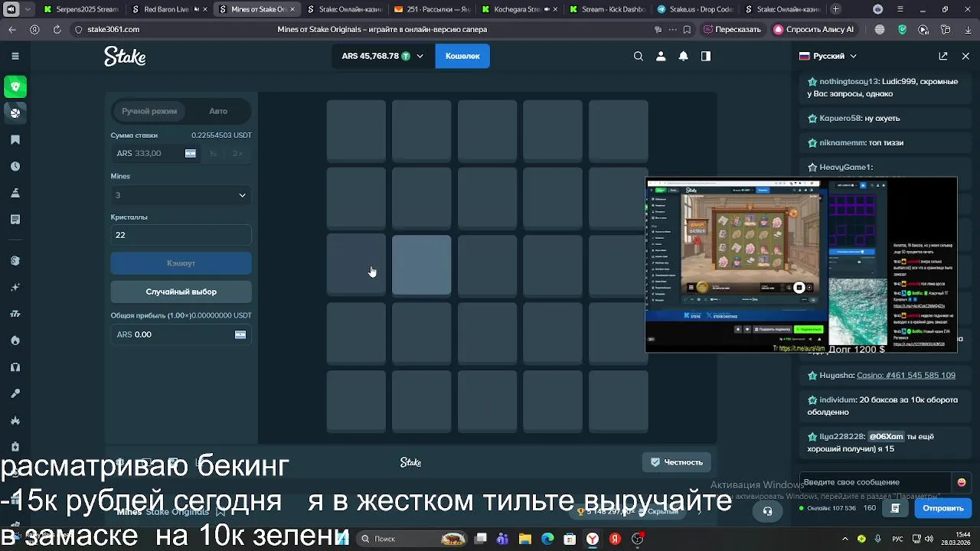Open the Recent clock sidebar icon
Image resolution: width=980 pixels, height=551 pixels.
click(15, 166)
